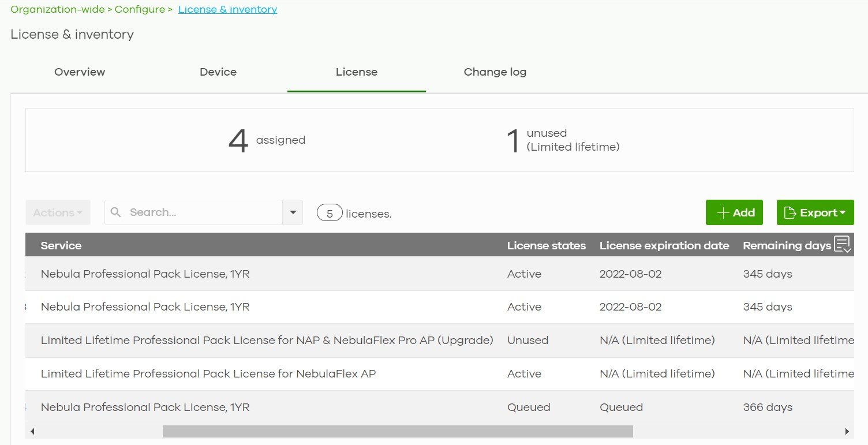
Task: Sort by the License expiration date header
Action: pos(664,245)
